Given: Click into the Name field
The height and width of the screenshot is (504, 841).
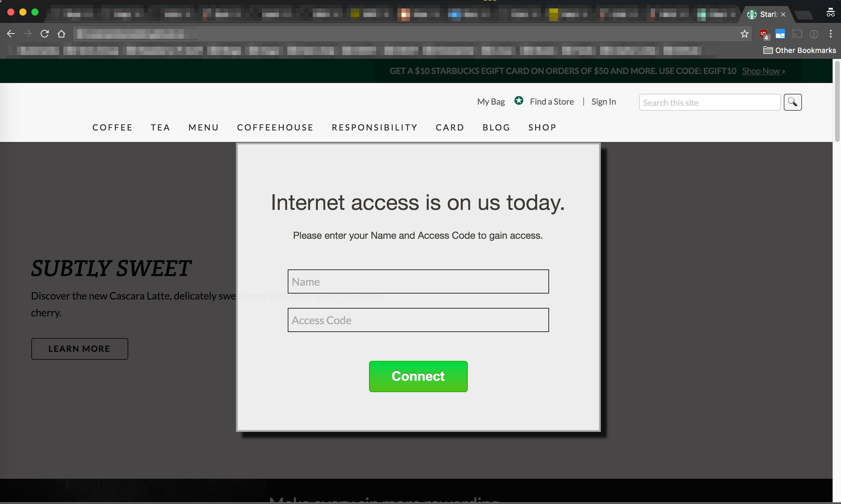Looking at the screenshot, I should point(418,281).
